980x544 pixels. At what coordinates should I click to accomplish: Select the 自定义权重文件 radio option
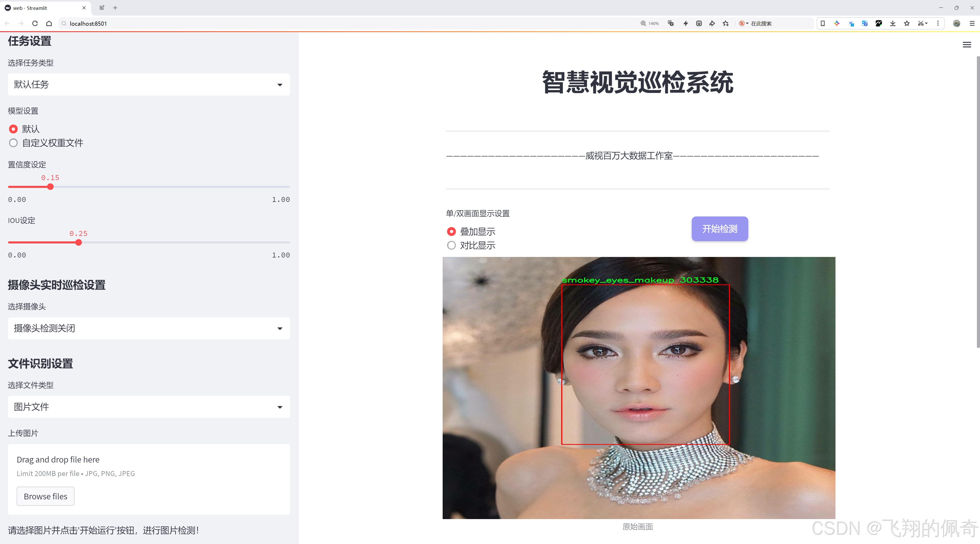pos(13,143)
